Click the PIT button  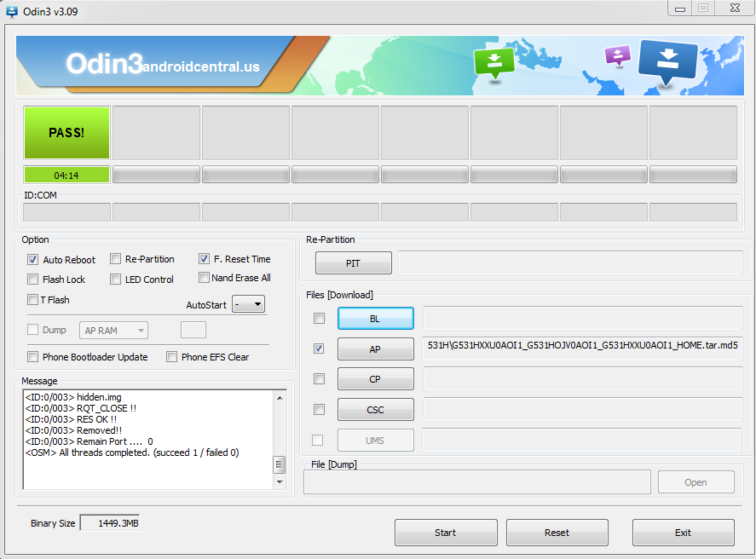point(354,263)
